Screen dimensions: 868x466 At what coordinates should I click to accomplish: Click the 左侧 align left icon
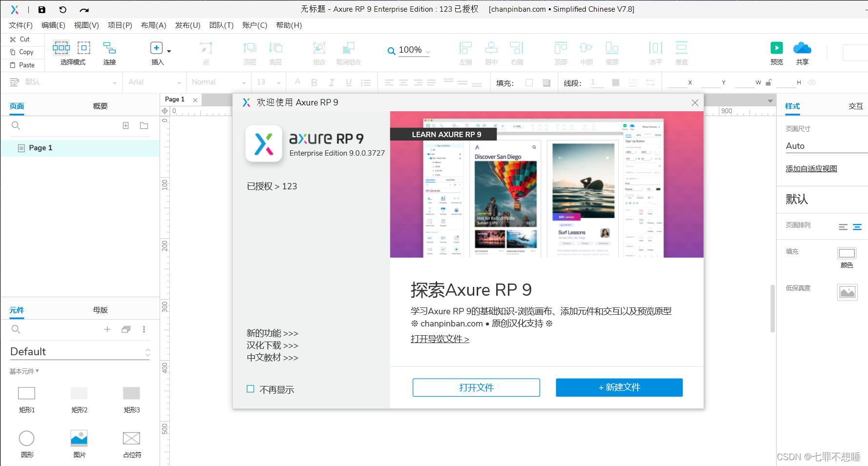point(465,48)
